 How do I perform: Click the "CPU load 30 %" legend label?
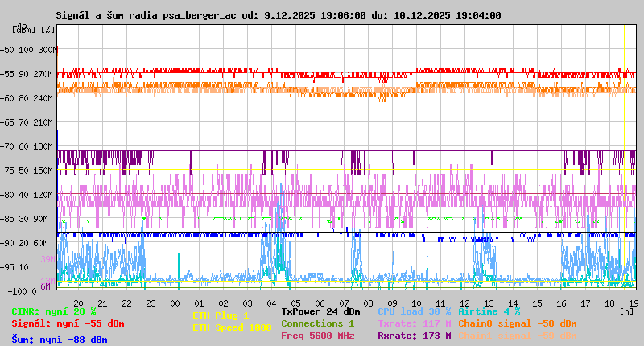click(414, 311)
